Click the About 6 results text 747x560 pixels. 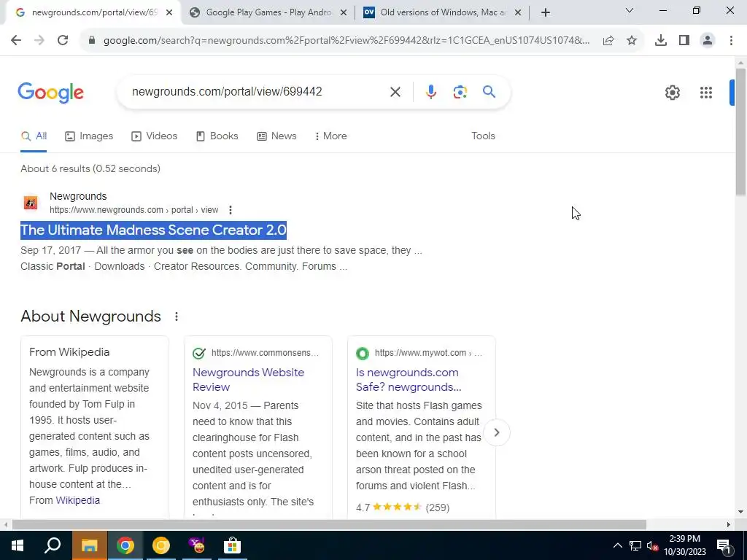(x=90, y=168)
